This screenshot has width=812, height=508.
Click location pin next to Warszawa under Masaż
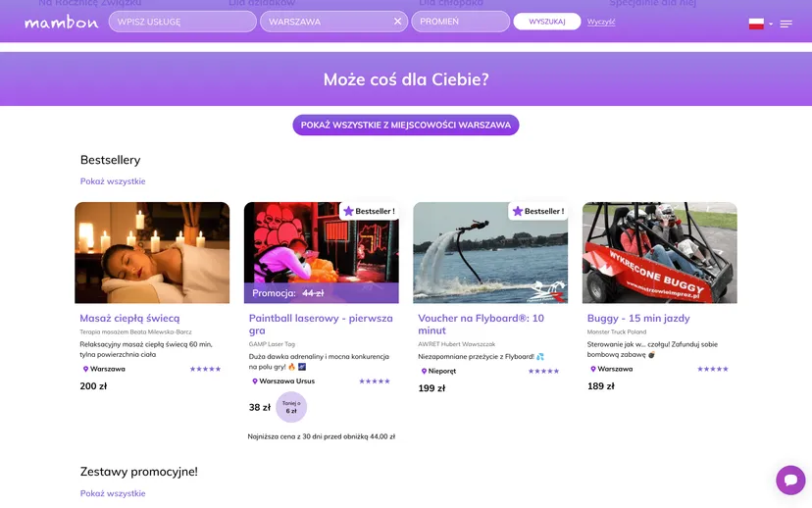[x=85, y=369]
